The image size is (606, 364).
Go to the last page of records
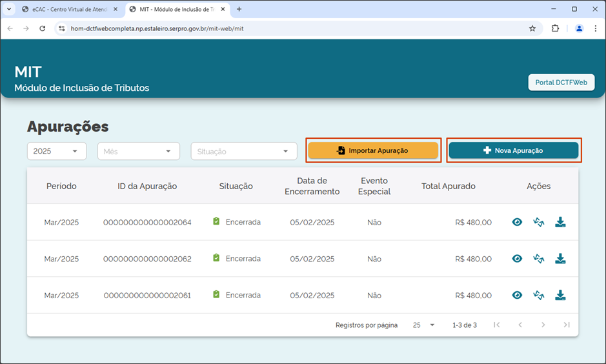pos(566,325)
